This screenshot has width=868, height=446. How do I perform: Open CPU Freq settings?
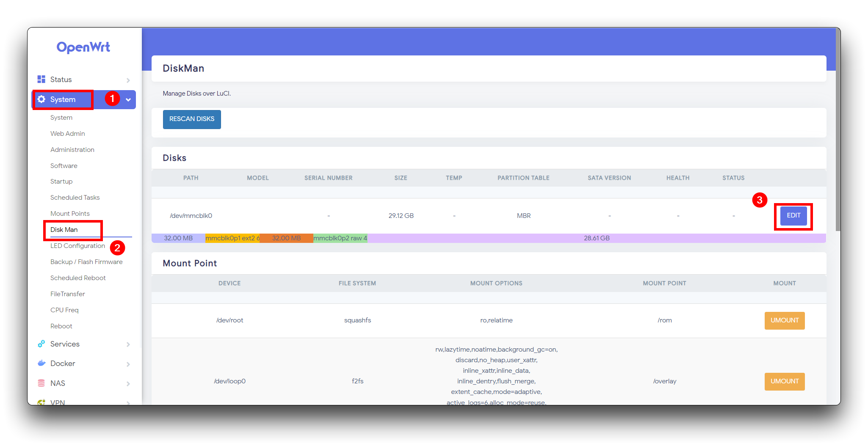64,310
